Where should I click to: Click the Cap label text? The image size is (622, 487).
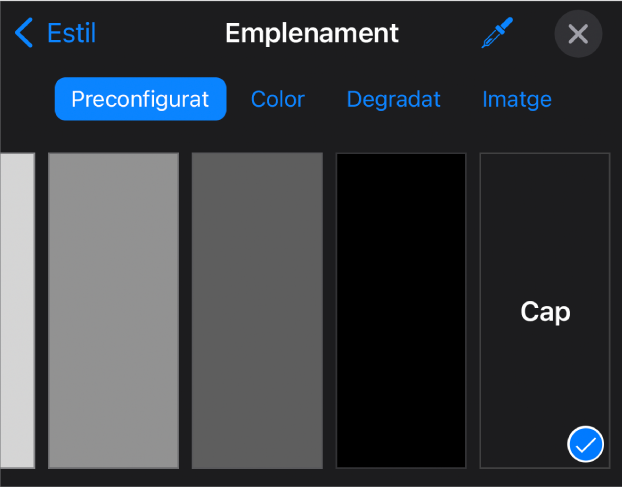(545, 312)
